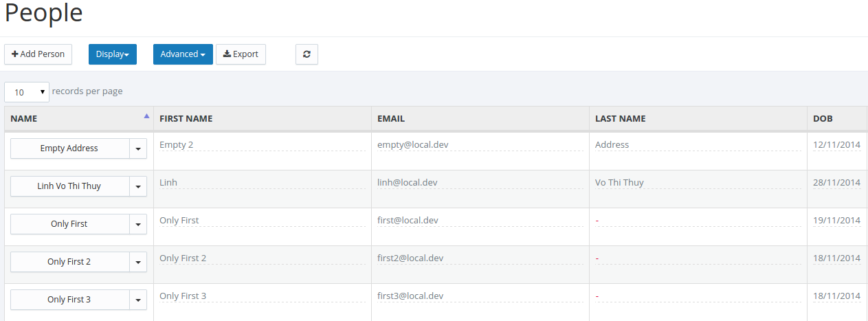Expand caret next to Only First 3
Viewport: 868px width, 321px height.
coord(138,300)
